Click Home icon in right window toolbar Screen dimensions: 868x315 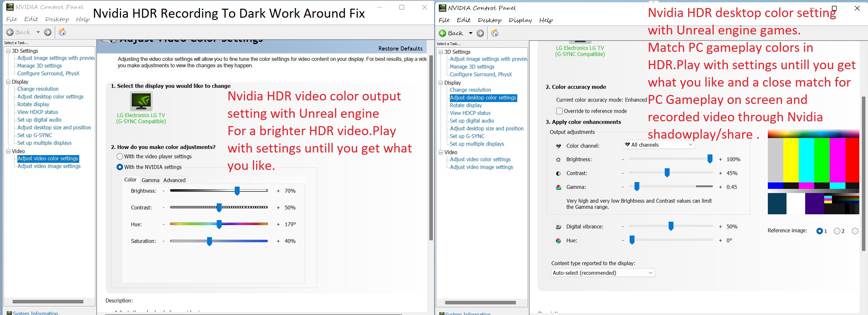click(495, 33)
